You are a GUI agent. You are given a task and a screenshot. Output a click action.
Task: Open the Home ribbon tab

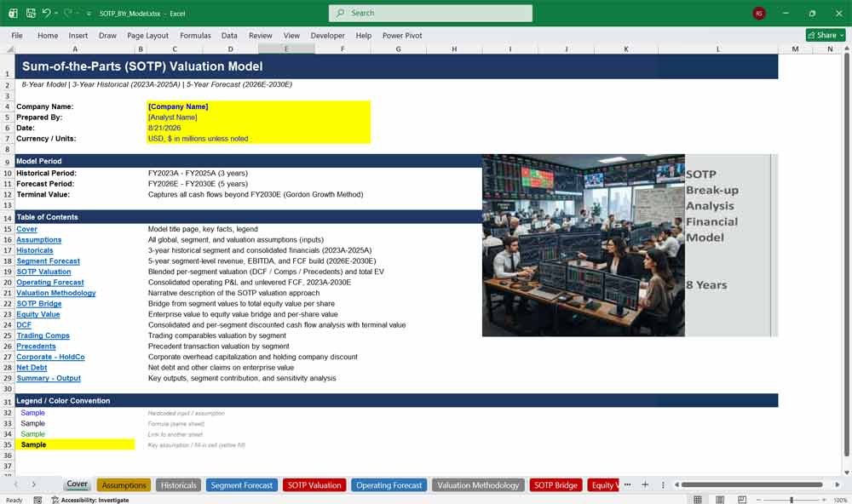48,35
